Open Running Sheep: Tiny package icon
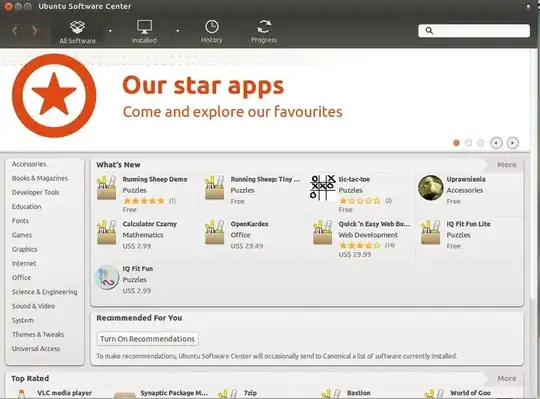 215,188
